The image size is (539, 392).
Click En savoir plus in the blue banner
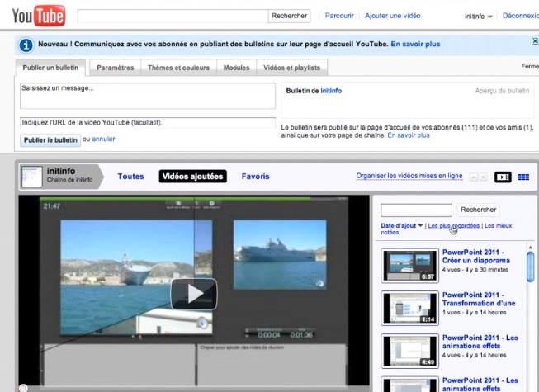415,44
